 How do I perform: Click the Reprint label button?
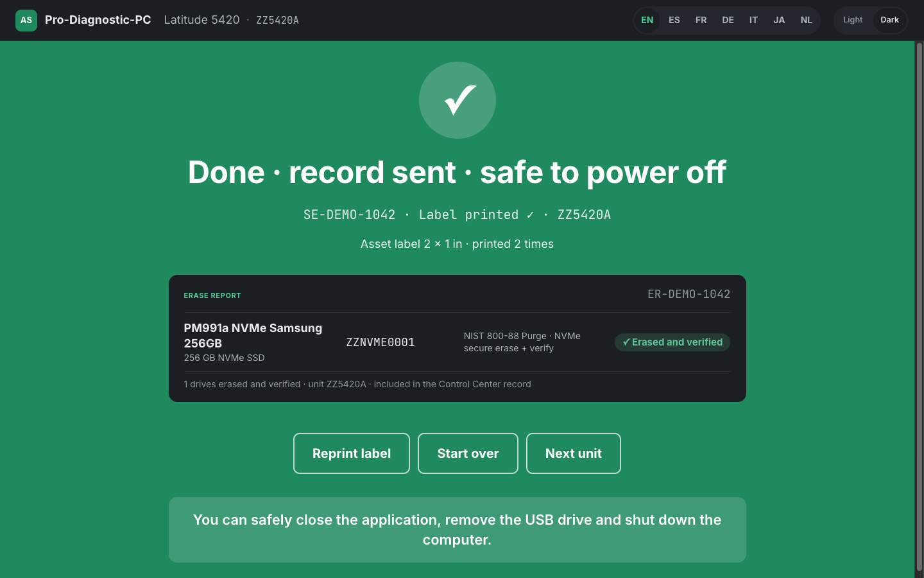click(352, 453)
